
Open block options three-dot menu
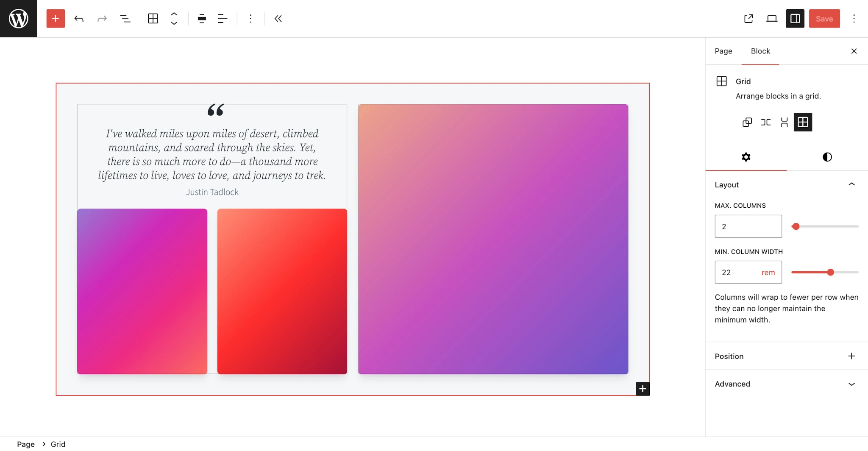click(250, 19)
